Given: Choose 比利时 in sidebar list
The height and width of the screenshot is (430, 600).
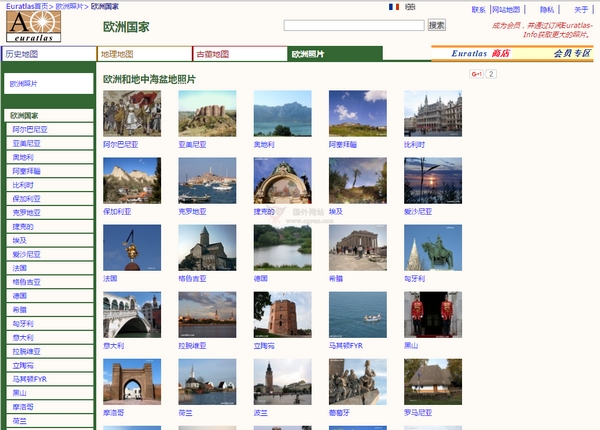Looking at the screenshot, I should 50,185.
